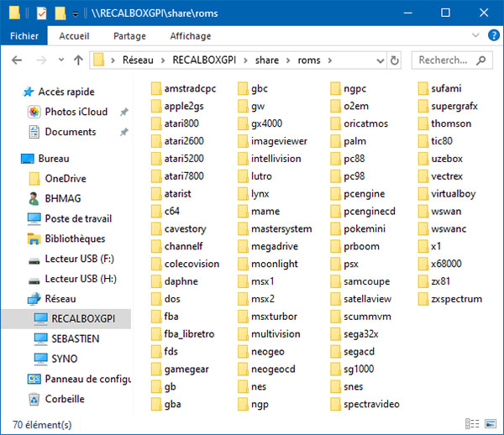Expand the ribbon with the chevron
The image size is (504, 435).
(475, 35)
